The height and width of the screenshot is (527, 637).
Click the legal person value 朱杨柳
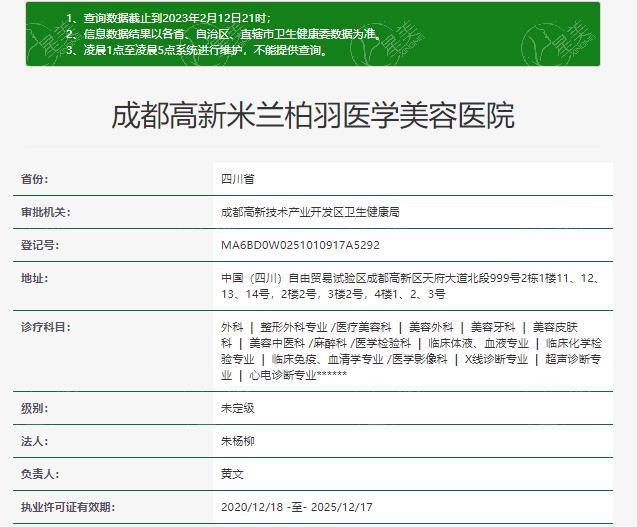[x=238, y=441]
